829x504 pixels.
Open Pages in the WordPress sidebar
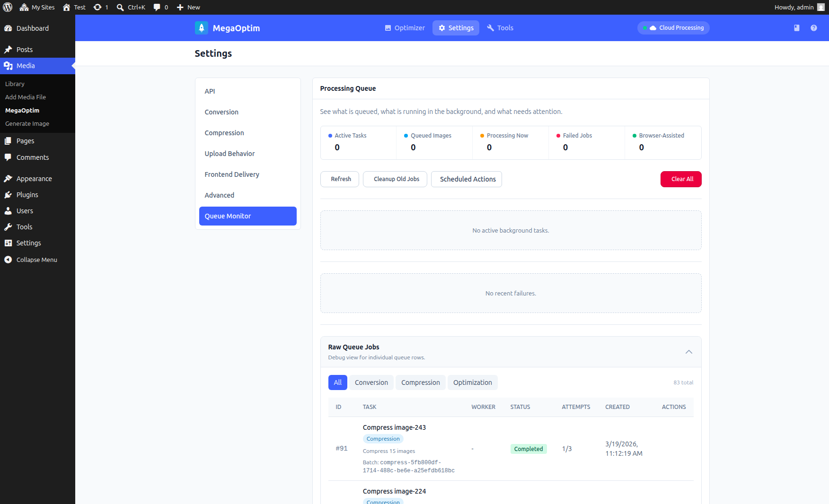pos(37,141)
